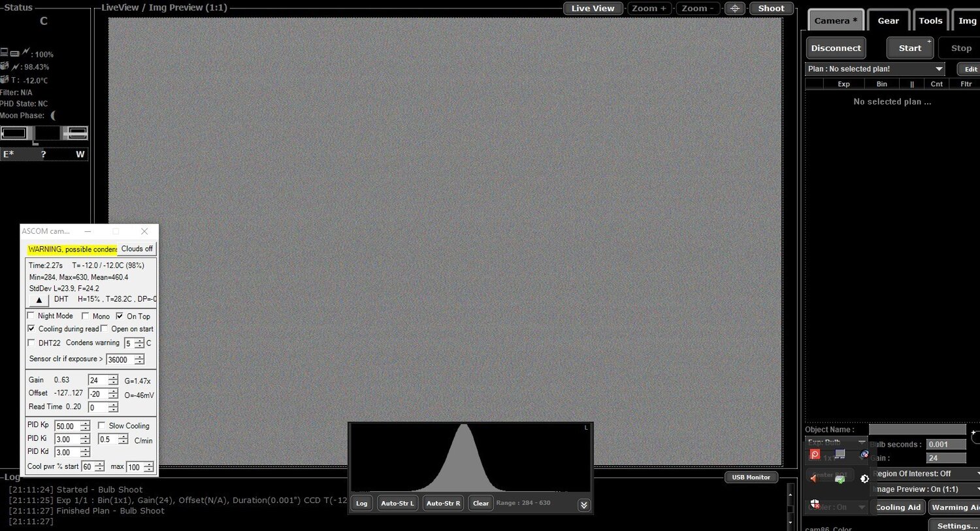This screenshot has width=980, height=531.
Task: Click the battery power bolt icon beside 100%
Action: click(26, 52)
